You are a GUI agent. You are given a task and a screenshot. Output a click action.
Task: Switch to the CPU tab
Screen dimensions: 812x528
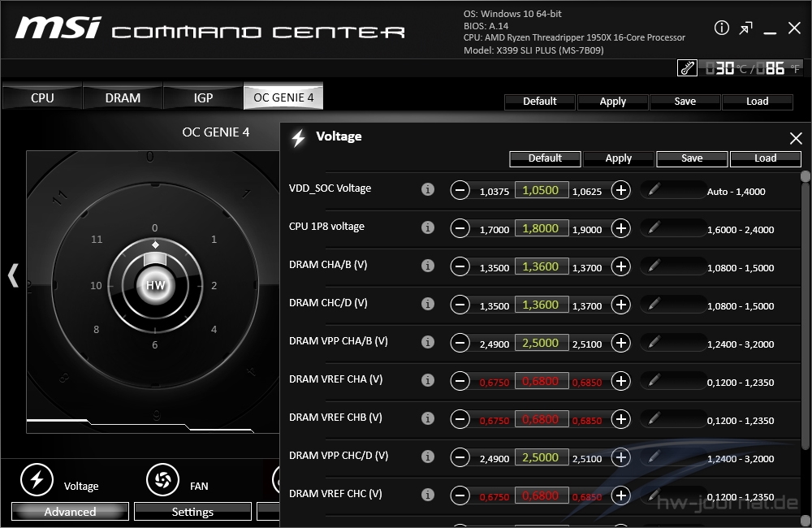click(x=42, y=97)
